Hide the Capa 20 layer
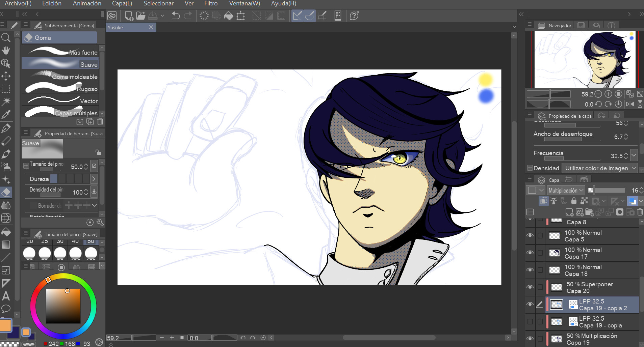Screen dimensions: 644x347 (530, 287)
